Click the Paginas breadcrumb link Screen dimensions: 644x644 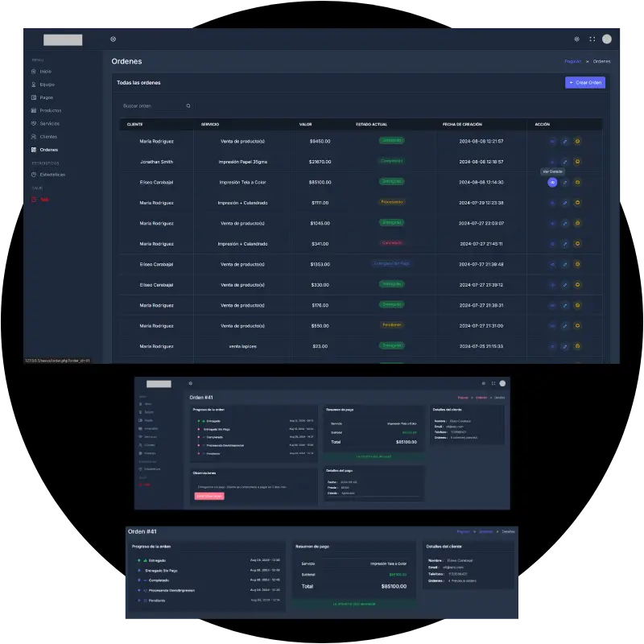[572, 61]
